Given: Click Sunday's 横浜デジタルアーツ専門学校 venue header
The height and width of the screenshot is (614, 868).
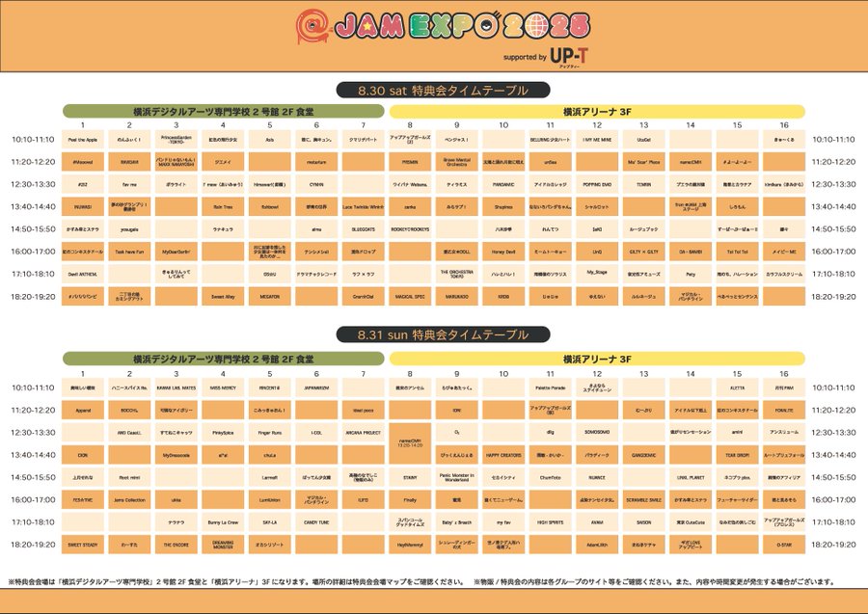Looking at the screenshot, I should [x=223, y=359].
